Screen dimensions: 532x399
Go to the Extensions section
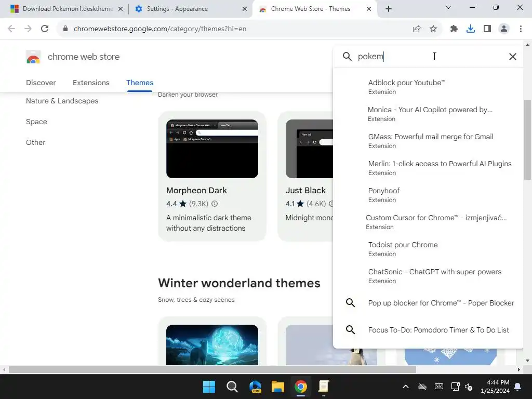[x=91, y=83]
